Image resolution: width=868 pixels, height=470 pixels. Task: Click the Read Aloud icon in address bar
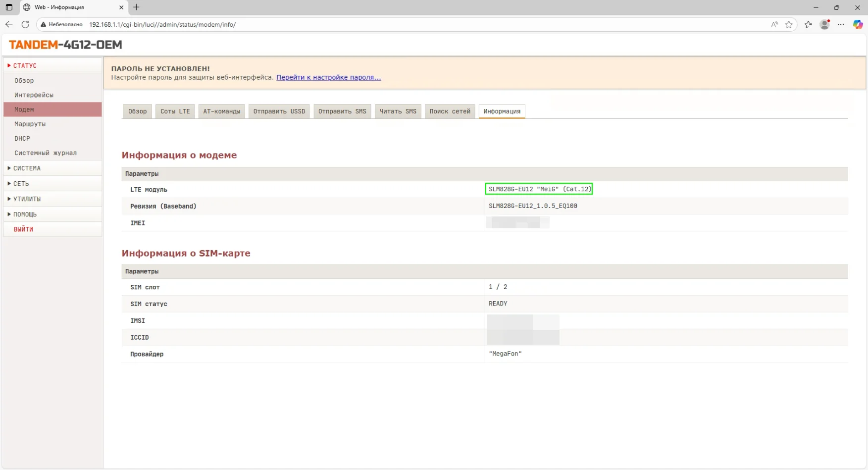(774, 24)
